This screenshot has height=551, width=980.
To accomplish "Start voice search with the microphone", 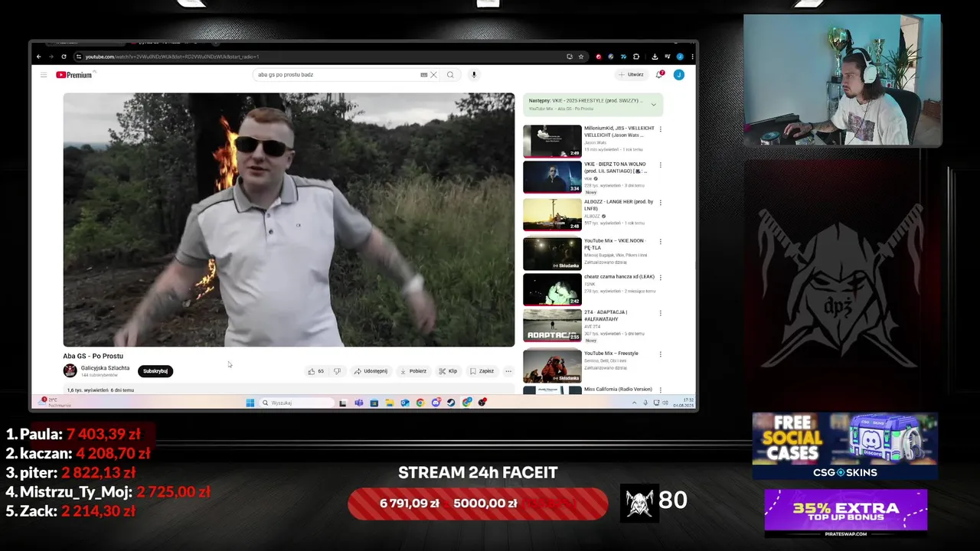I will tap(474, 75).
